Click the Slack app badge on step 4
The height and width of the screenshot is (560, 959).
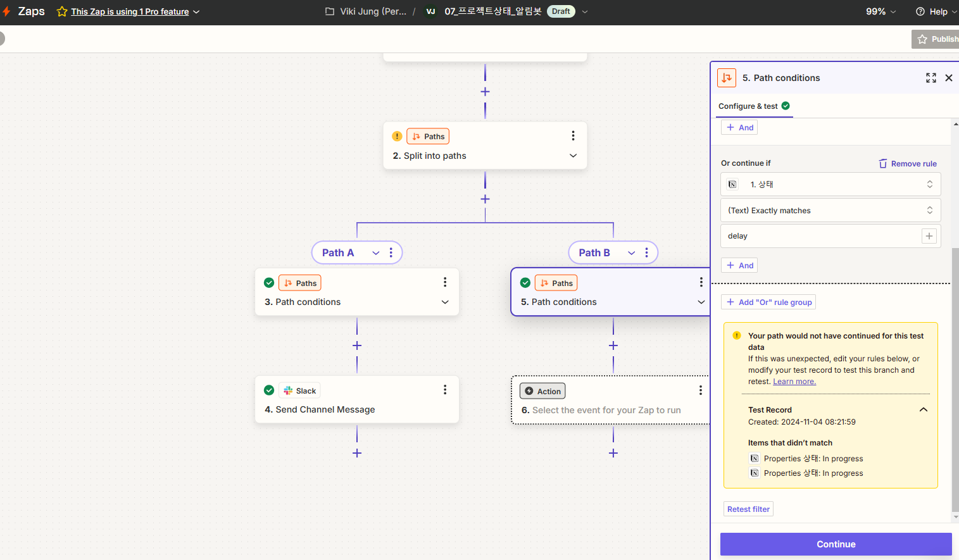click(299, 390)
